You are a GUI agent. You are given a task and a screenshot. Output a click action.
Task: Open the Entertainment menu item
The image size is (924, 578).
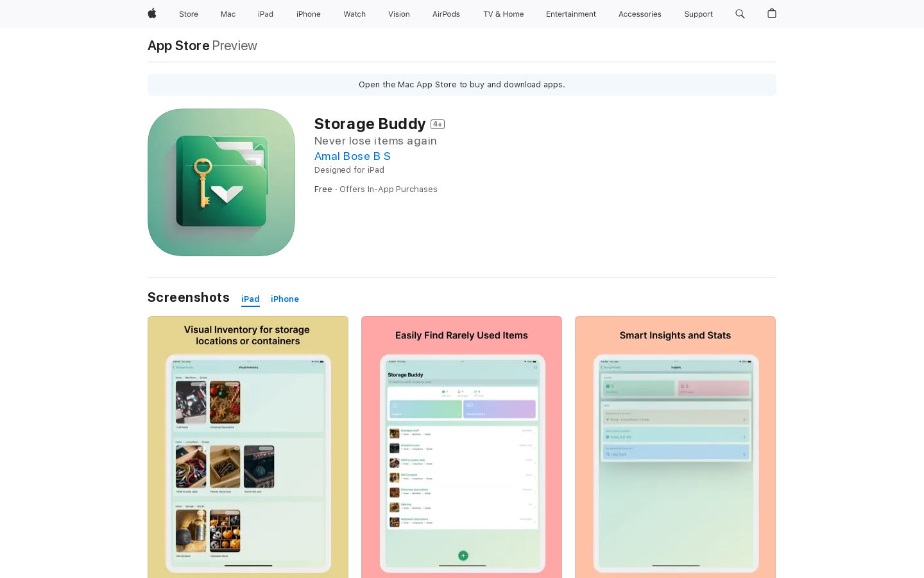point(571,14)
